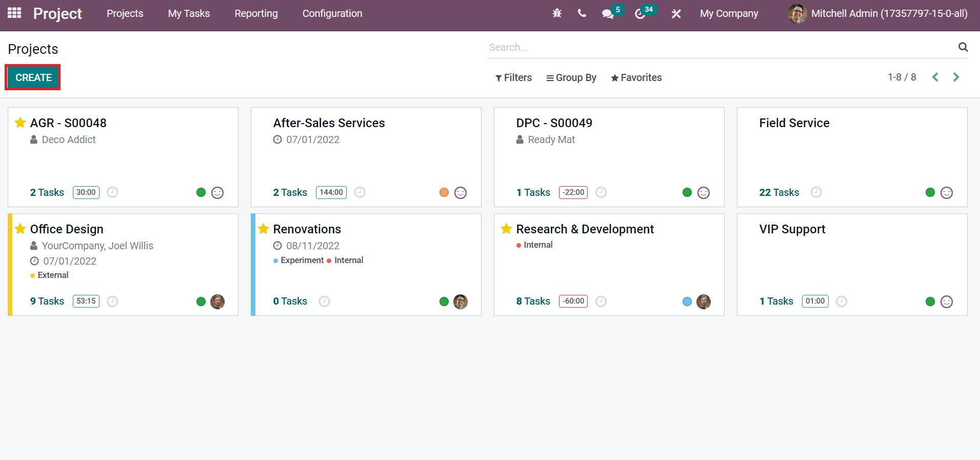Click smiley rating icon on AGR - S00048
The width and height of the screenshot is (980, 460).
click(217, 193)
